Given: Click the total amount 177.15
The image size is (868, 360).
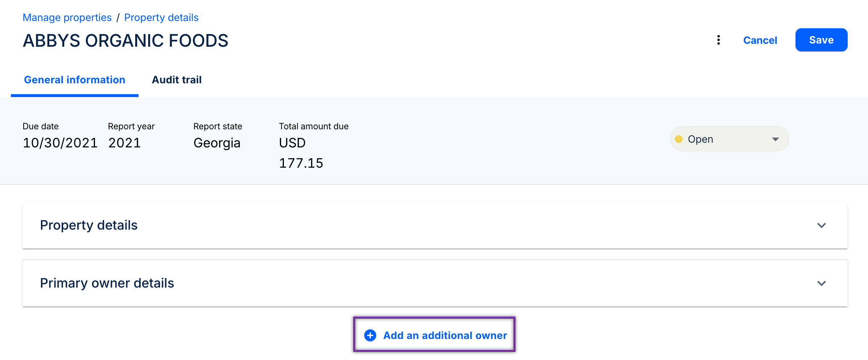Looking at the screenshot, I should [x=301, y=163].
